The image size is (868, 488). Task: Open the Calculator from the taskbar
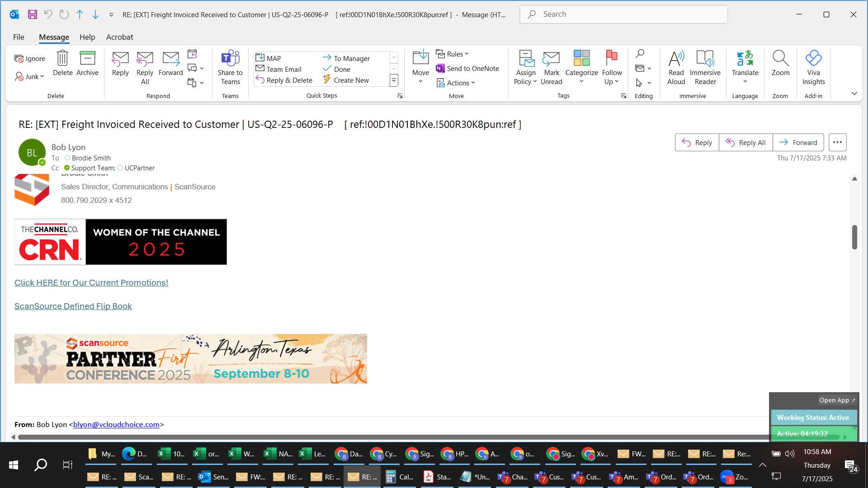click(x=400, y=477)
